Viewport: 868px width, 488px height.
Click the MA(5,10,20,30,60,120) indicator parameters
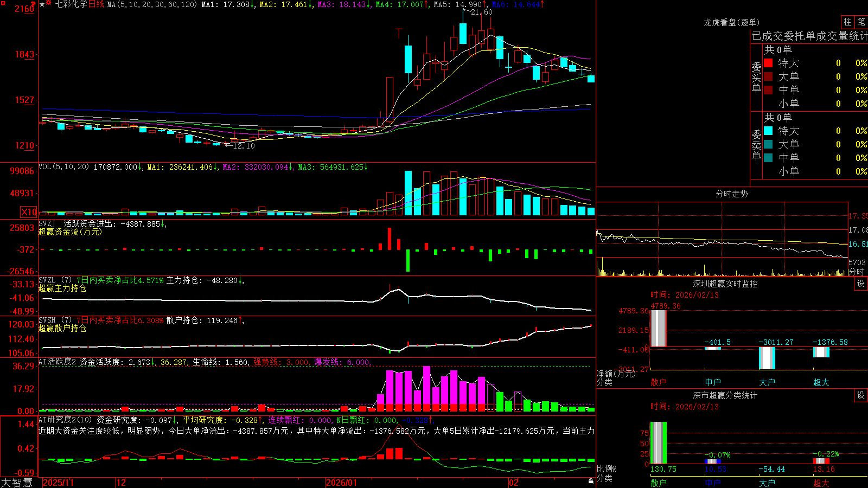[x=152, y=4]
